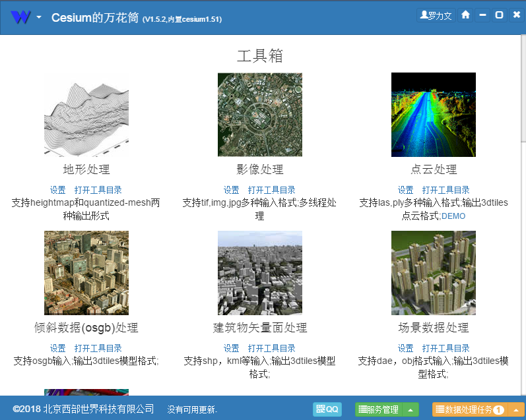
Task: Expand the 数据处理任务 caret dropdown
Action: [516, 409]
